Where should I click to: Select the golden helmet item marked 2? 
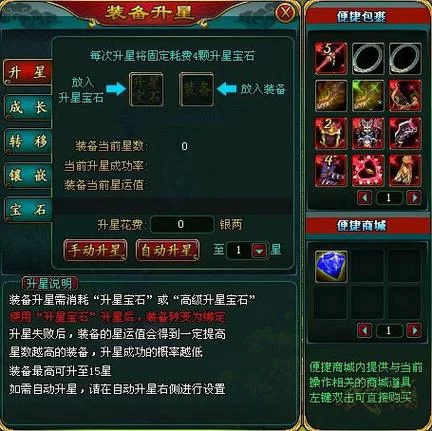[x=331, y=133]
